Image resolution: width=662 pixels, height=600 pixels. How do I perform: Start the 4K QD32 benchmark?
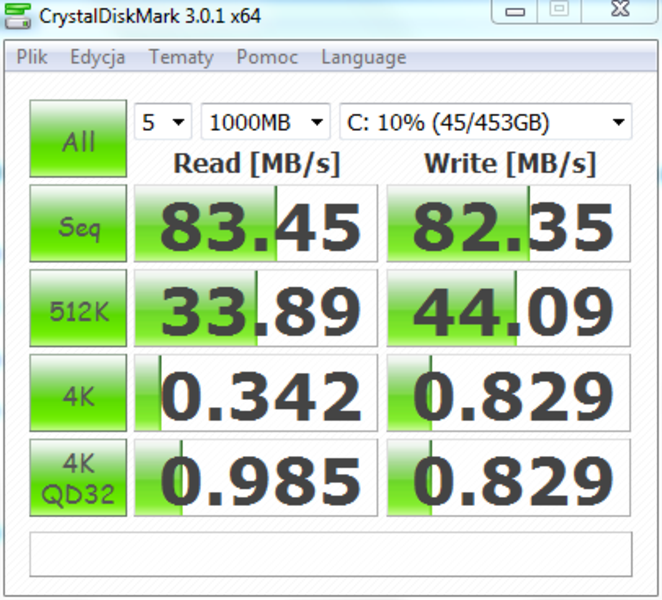point(78,478)
